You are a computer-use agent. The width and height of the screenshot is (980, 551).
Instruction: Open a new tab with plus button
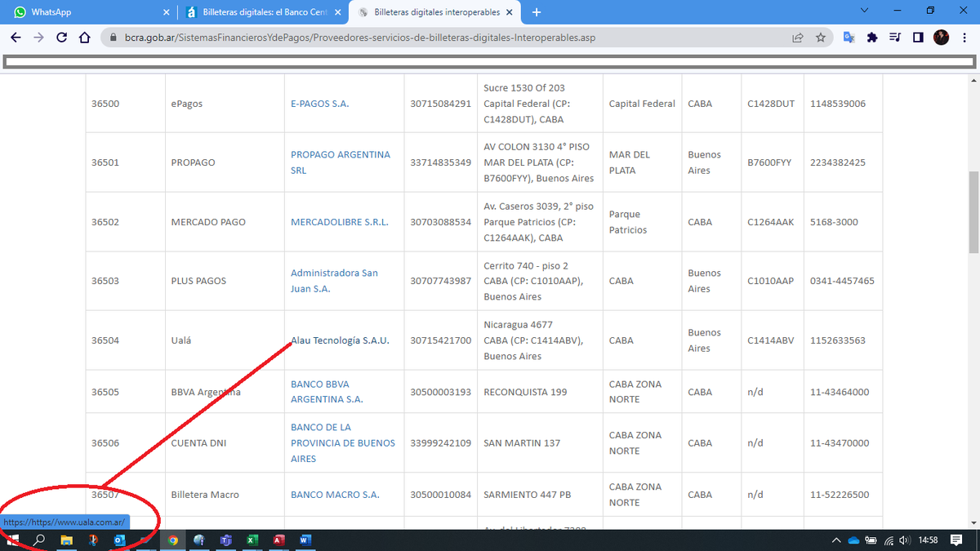pyautogui.click(x=537, y=12)
